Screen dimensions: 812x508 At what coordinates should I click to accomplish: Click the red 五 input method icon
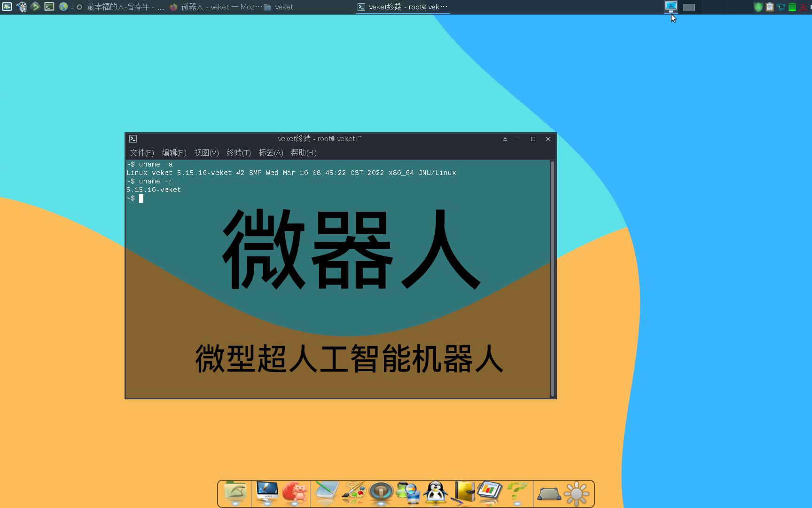(804, 7)
